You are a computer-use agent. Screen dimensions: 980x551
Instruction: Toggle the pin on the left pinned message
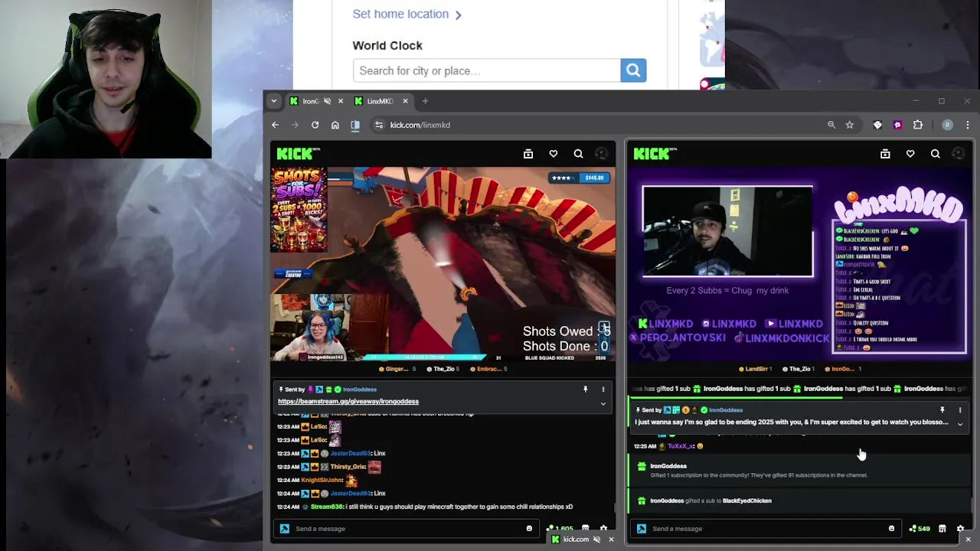586,390
